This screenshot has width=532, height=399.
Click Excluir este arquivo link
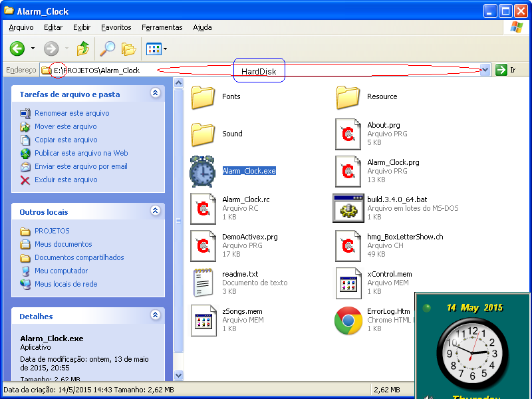[66, 180]
